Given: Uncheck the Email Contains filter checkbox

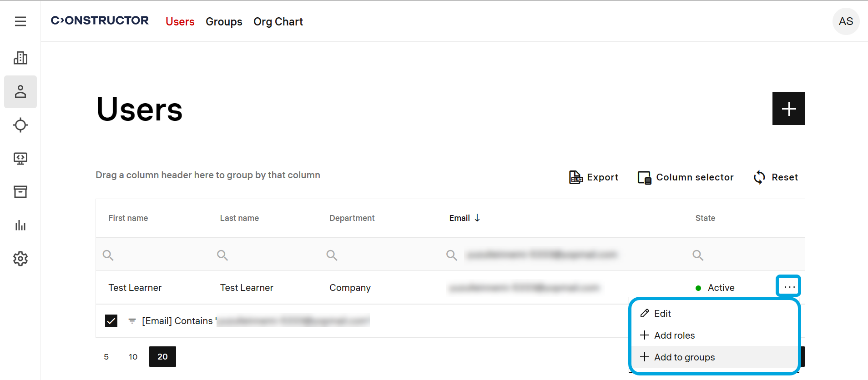Looking at the screenshot, I should (x=111, y=321).
